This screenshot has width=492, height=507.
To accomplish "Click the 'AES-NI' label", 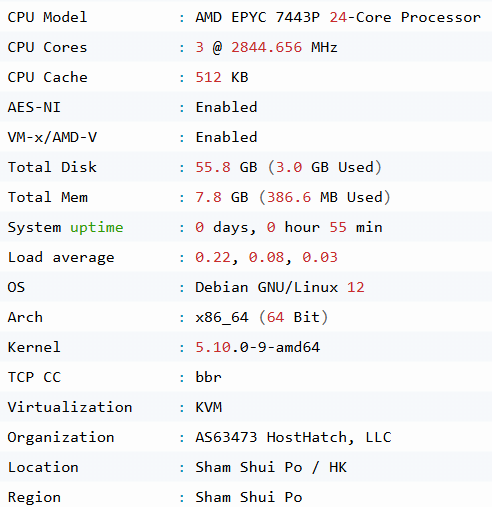I will pyautogui.click(x=34, y=107).
